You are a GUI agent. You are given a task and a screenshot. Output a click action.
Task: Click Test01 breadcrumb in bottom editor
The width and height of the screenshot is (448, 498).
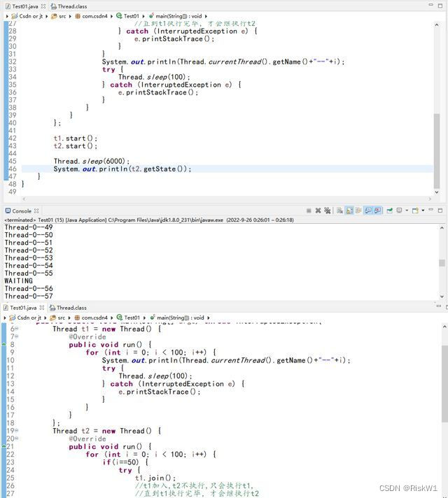128,318
